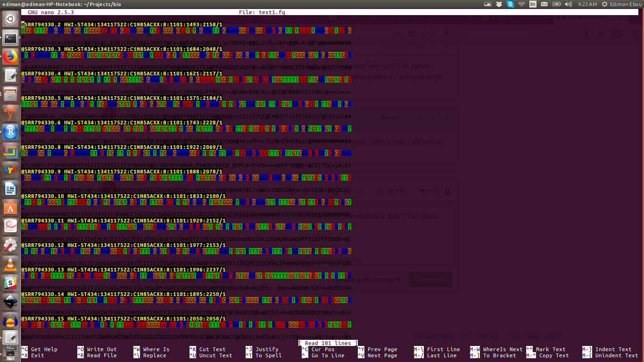The width and height of the screenshot is (644, 362).
Task: Launch VLC media player cone icon
Action: tap(10, 264)
